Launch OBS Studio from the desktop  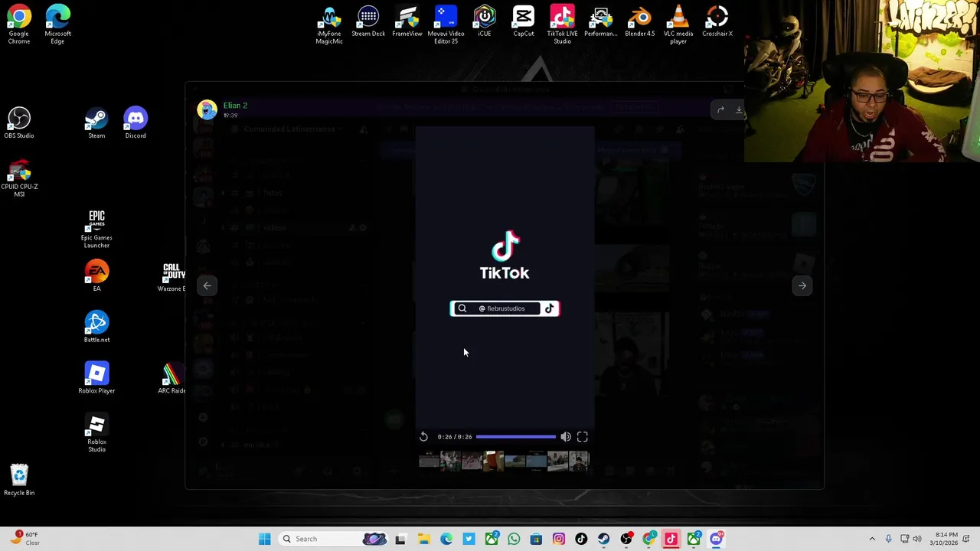(x=19, y=122)
